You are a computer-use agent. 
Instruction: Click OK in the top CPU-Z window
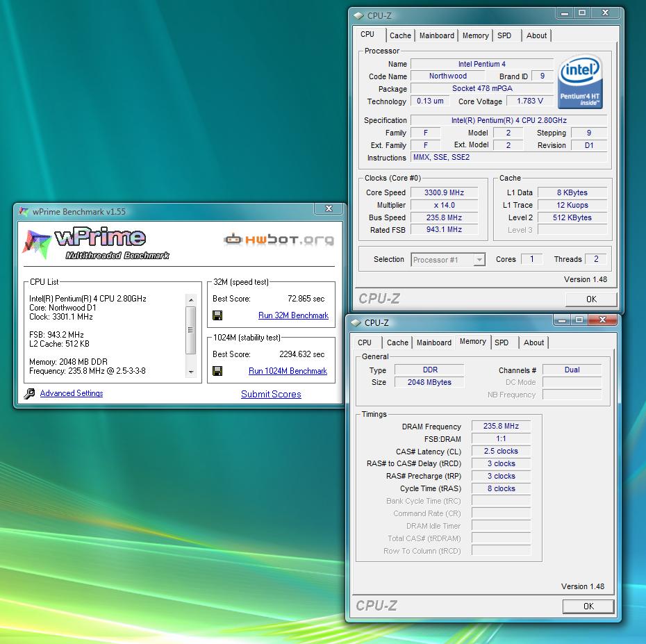[x=591, y=299]
